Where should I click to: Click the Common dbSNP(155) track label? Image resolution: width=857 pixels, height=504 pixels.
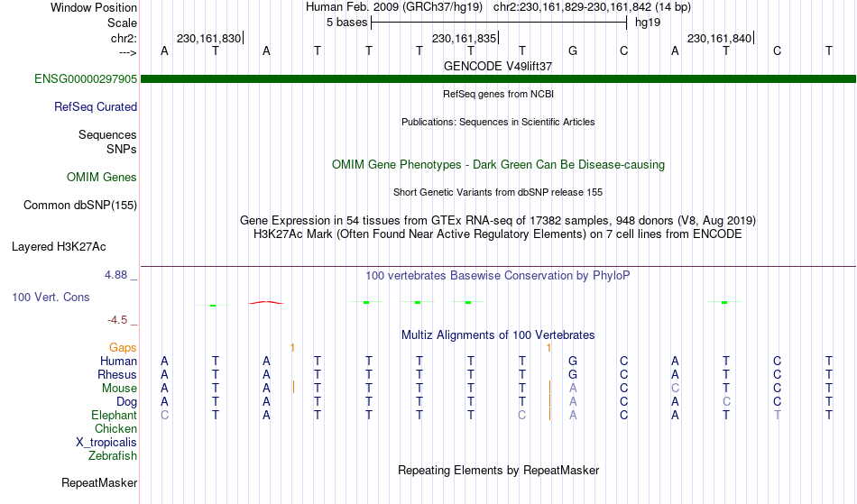tap(80, 206)
